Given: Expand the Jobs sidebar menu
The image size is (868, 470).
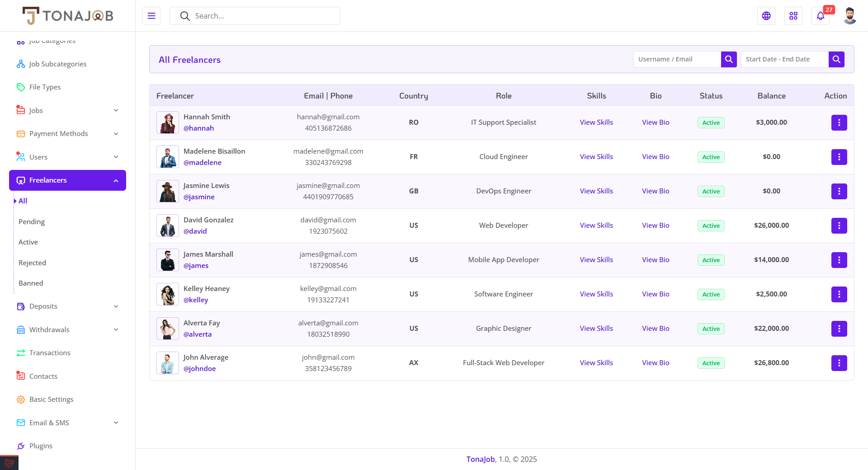Looking at the screenshot, I should click(67, 110).
